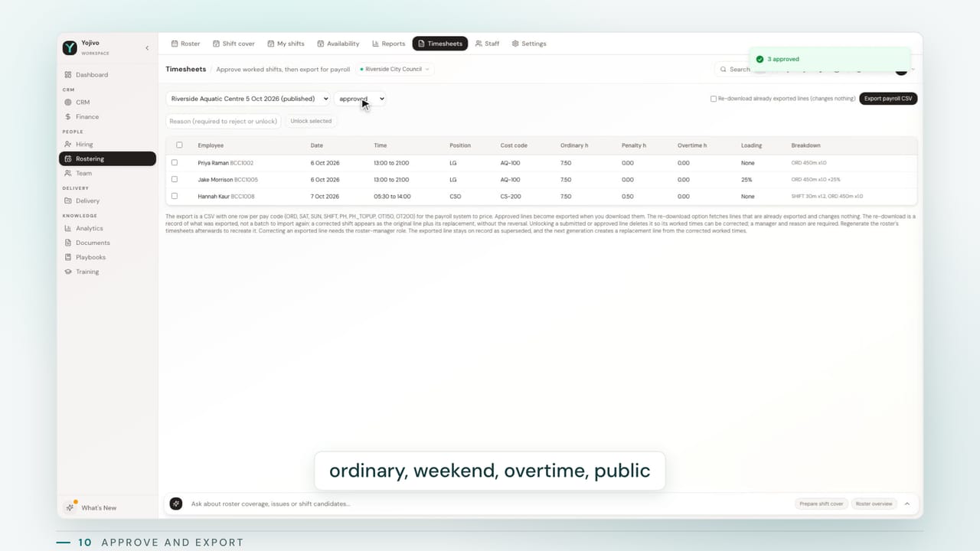Click the Hiring person icon in sidebar
The image size is (980, 551).
tap(68, 145)
